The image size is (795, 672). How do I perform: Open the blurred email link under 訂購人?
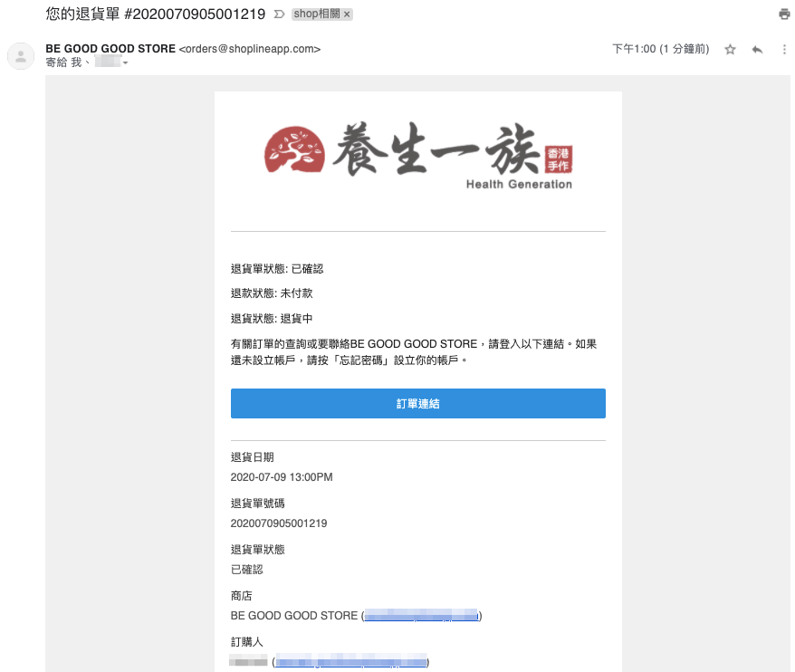click(350, 662)
